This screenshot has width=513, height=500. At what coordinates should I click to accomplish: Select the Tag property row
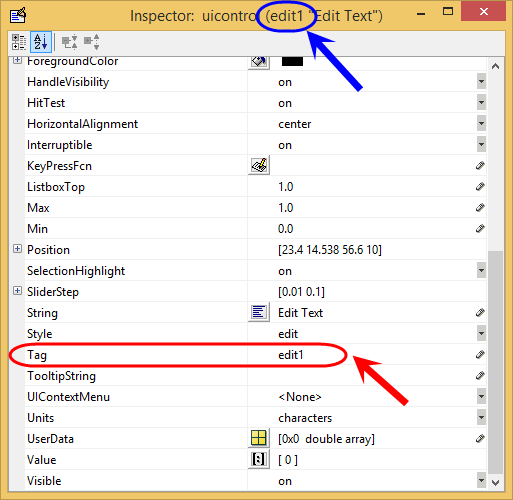[x=255, y=355]
